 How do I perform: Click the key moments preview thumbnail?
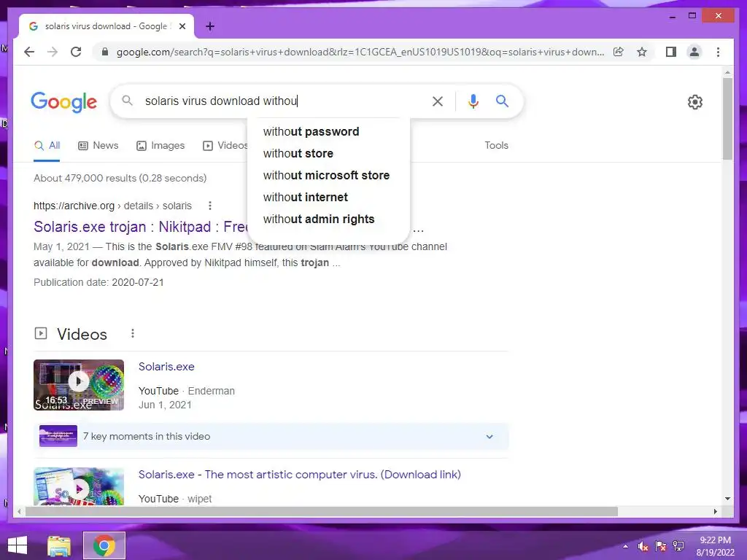pos(58,436)
